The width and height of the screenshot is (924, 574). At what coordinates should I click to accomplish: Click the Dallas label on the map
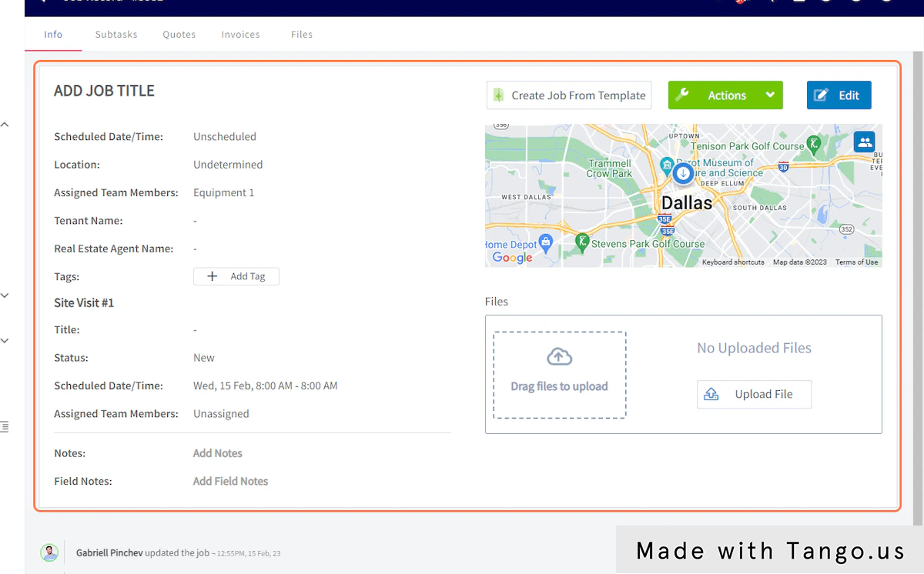[x=687, y=203]
